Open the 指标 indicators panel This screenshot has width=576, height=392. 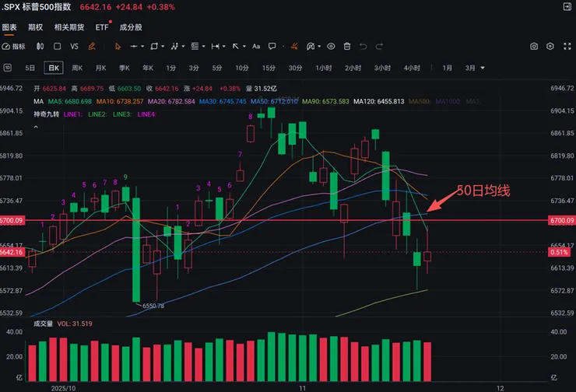click(x=14, y=46)
